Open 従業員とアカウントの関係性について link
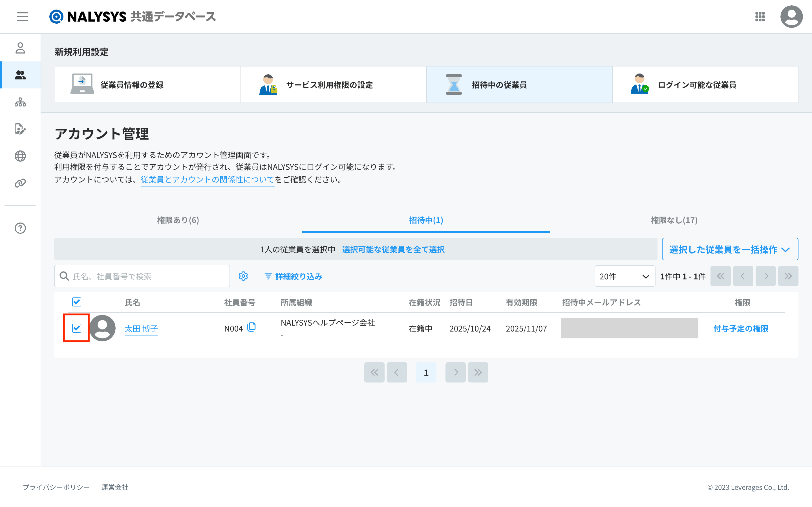 point(207,179)
